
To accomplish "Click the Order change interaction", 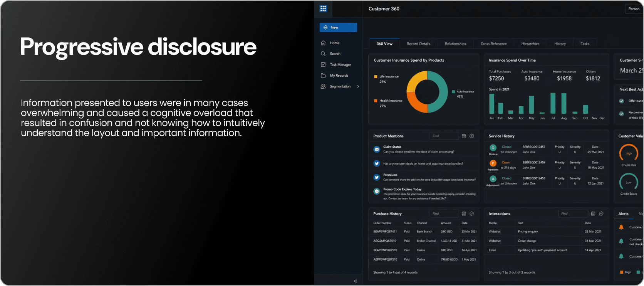I will [527, 241].
